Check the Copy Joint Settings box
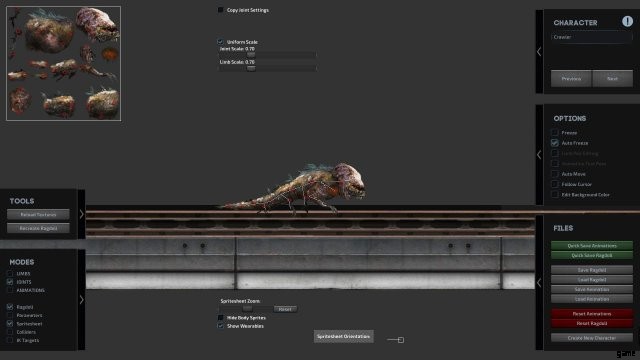The image size is (640, 360). pos(220,10)
